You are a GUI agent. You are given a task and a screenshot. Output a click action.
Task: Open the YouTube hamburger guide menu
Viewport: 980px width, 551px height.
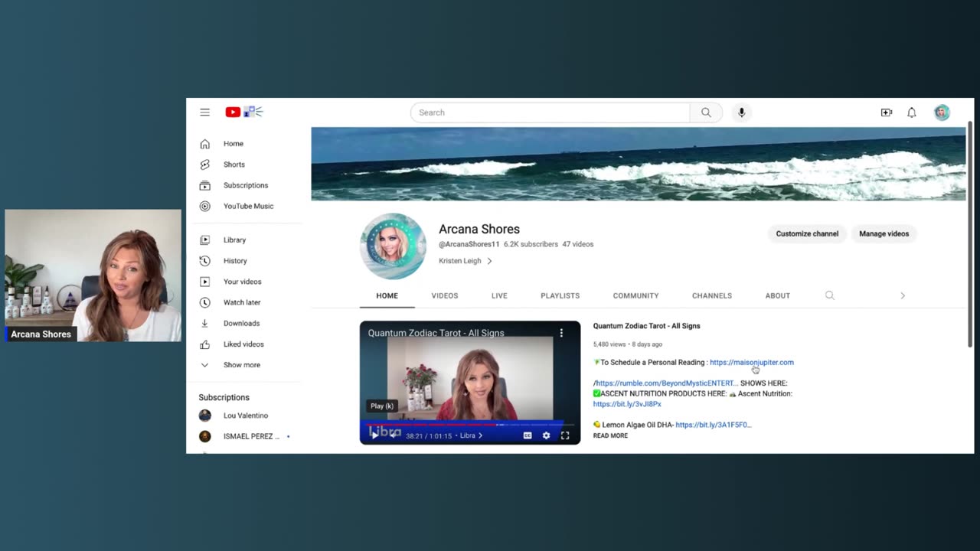204,112
